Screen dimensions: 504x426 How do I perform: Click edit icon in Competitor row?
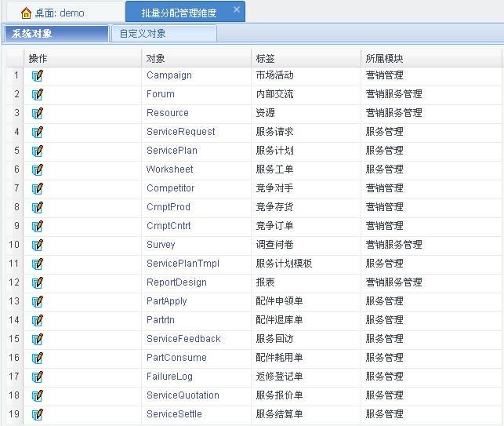pyautogui.click(x=38, y=188)
